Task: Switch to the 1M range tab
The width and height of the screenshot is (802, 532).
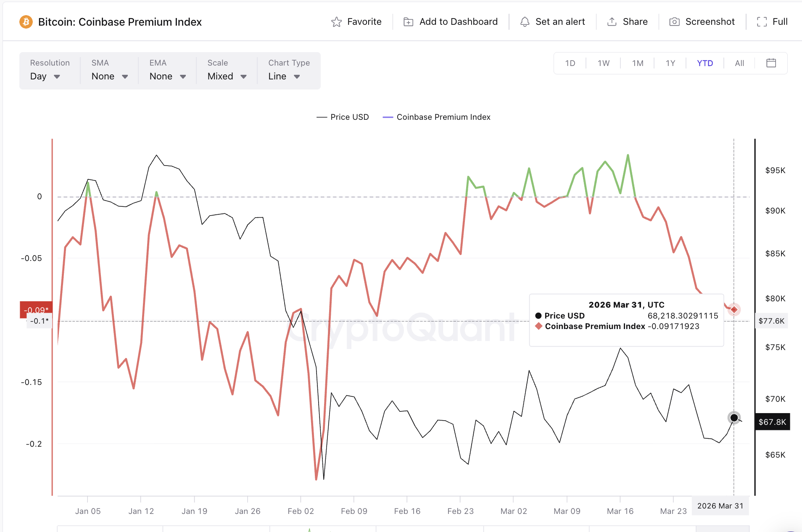Action: pos(638,63)
